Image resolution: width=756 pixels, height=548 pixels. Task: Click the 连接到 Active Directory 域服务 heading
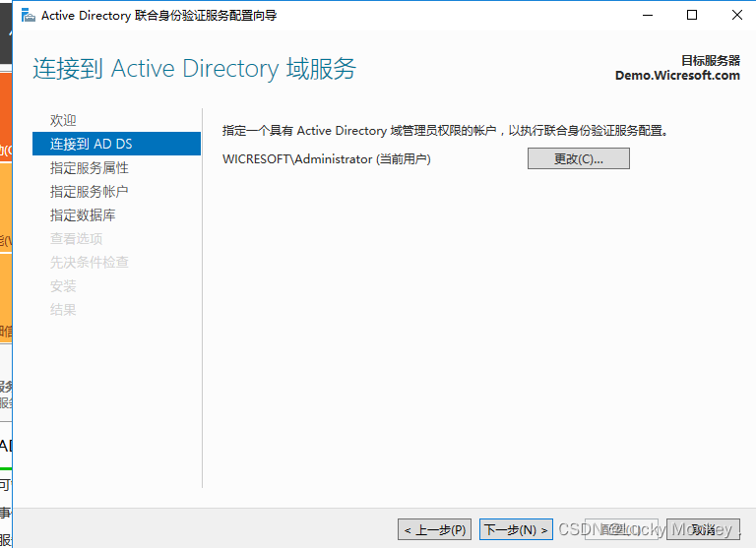click(x=195, y=68)
